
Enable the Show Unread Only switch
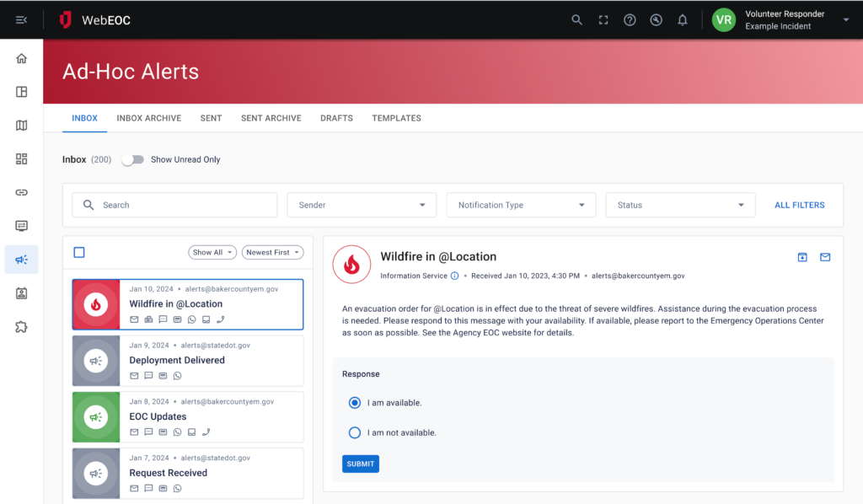[132, 158]
